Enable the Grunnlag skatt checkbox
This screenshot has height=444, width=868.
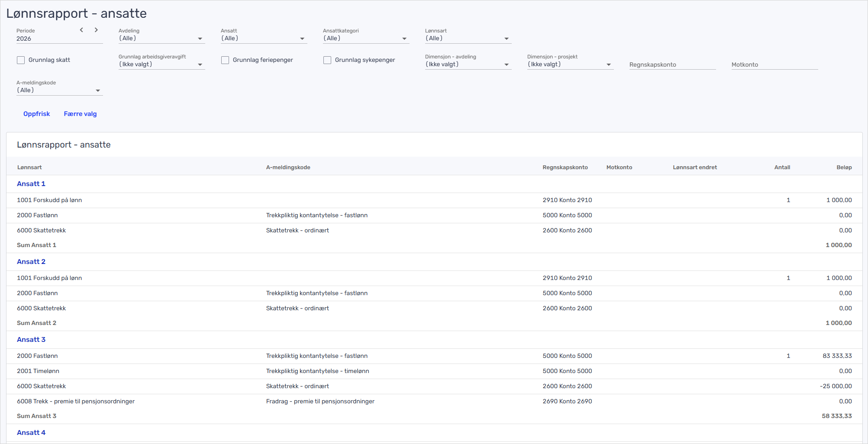coord(21,60)
